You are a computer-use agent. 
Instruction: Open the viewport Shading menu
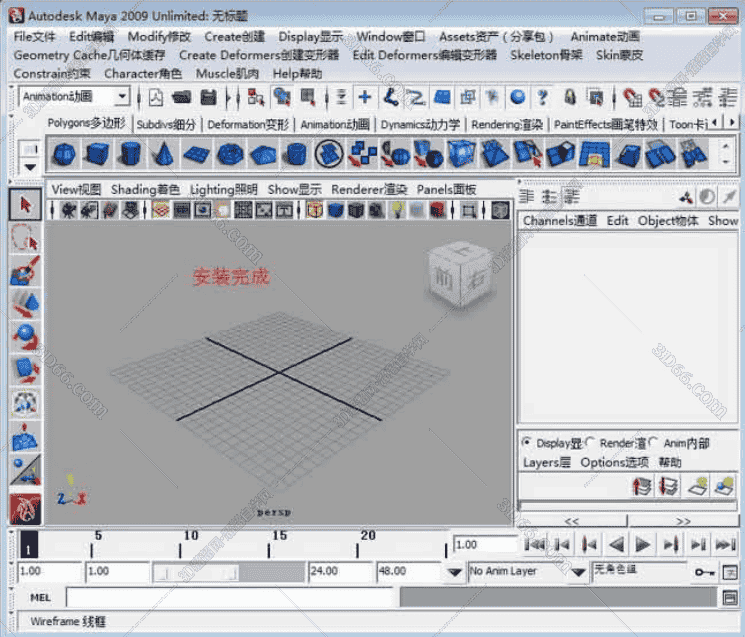145,190
